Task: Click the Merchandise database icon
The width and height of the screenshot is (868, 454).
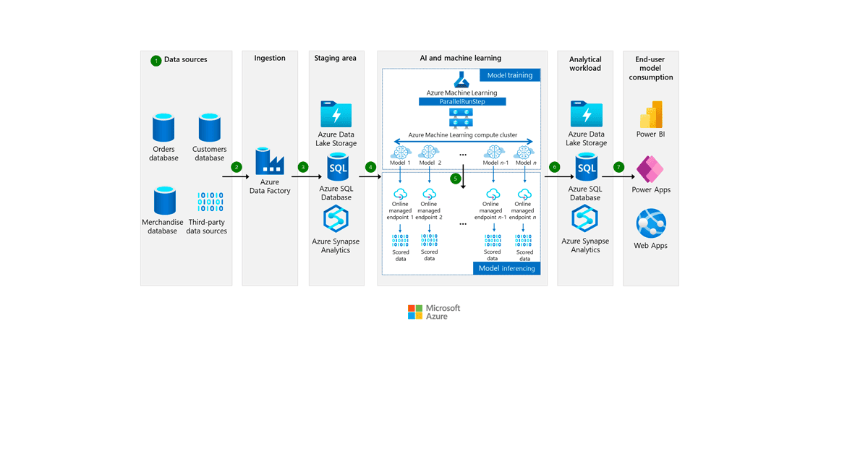Action: [164, 200]
